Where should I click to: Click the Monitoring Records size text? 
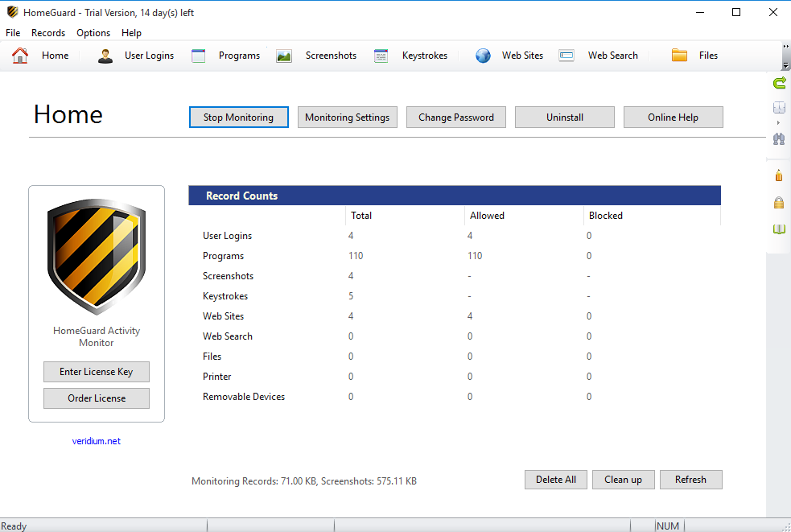pos(304,481)
